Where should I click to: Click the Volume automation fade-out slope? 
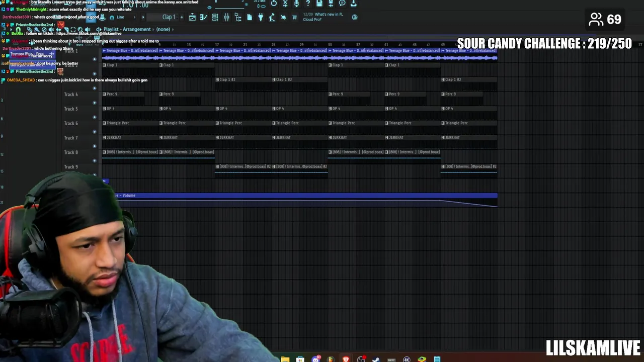coord(468,203)
